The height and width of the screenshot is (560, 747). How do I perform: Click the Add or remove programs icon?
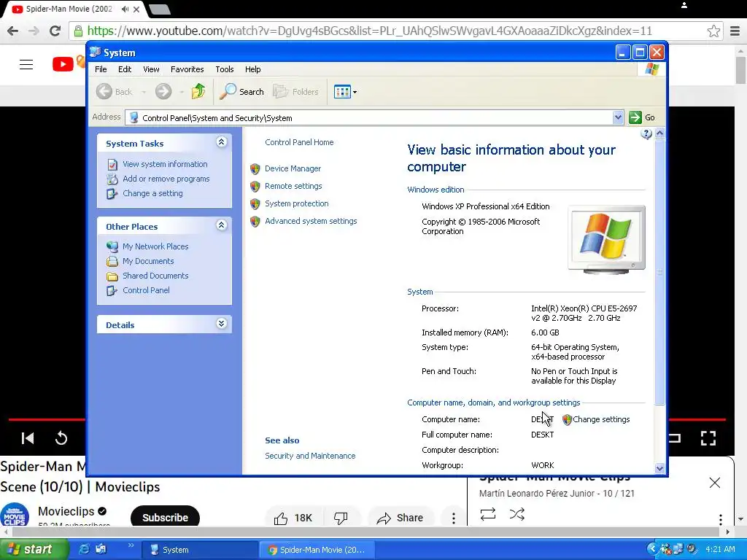pyautogui.click(x=112, y=179)
